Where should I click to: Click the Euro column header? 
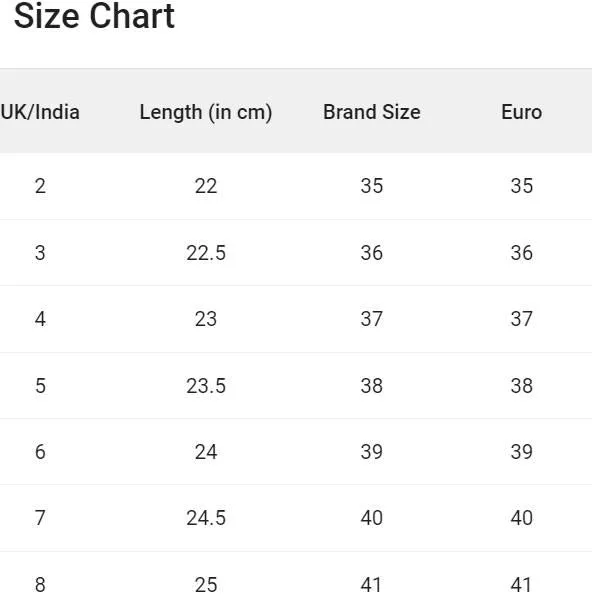(522, 112)
